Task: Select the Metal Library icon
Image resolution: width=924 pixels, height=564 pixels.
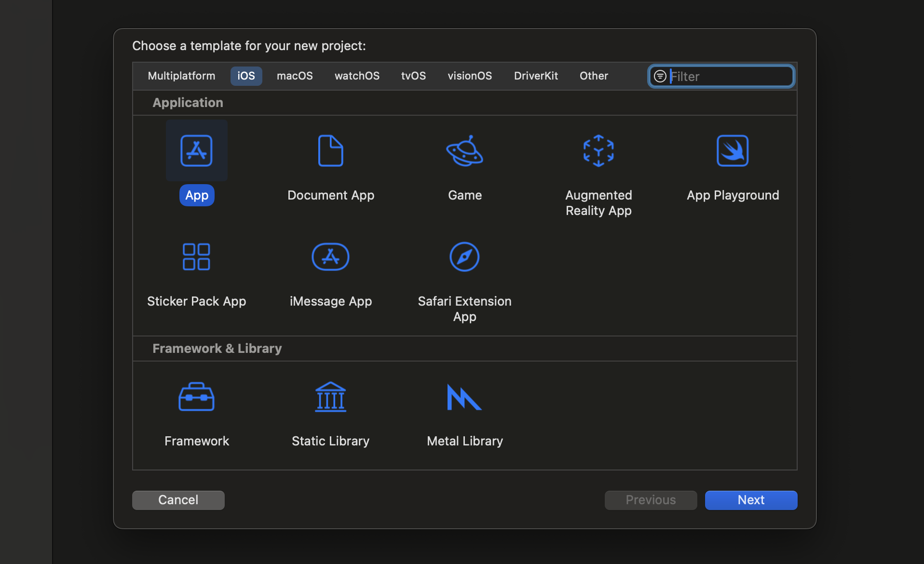Action: click(464, 397)
